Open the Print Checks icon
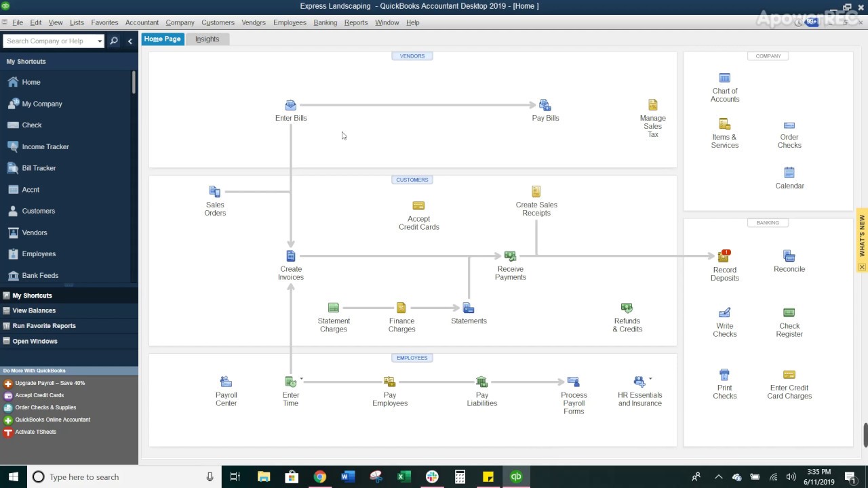 pyautogui.click(x=724, y=375)
